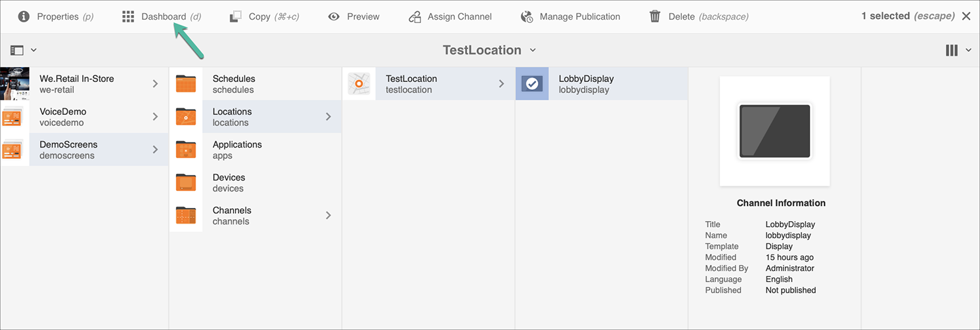Open the VoiceDemo project row
980x330 pixels.
pyautogui.click(x=63, y=117)
